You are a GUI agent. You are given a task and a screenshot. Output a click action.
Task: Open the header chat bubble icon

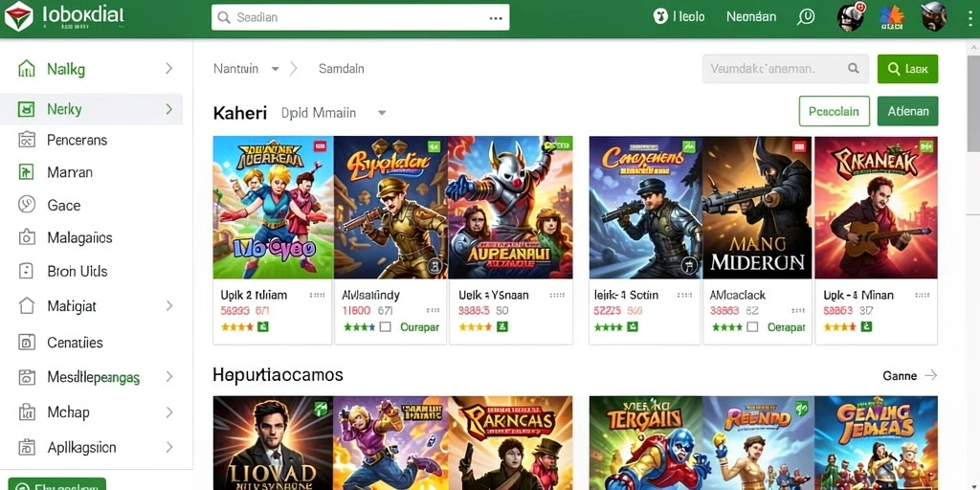coord(806,17)
